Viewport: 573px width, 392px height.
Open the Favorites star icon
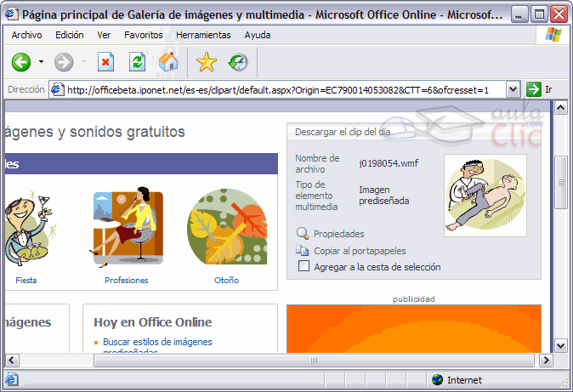pos(207,62)
